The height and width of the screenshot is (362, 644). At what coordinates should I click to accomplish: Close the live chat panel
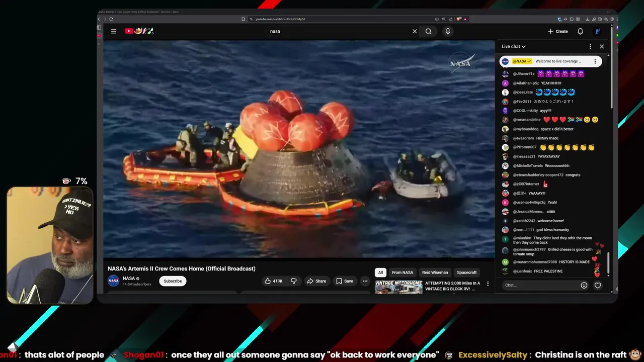tap(602, 46)
